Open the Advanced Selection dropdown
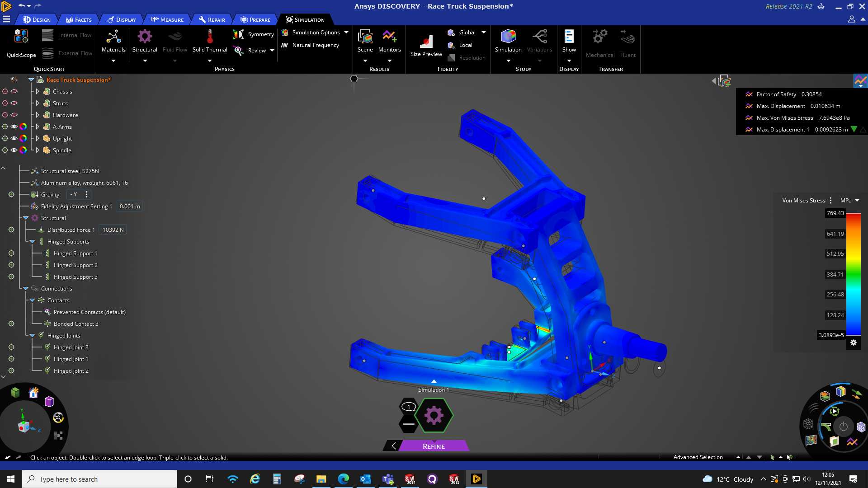Image resolution: width=868 pixels, height=488 pixels. [x=738, y=457]
